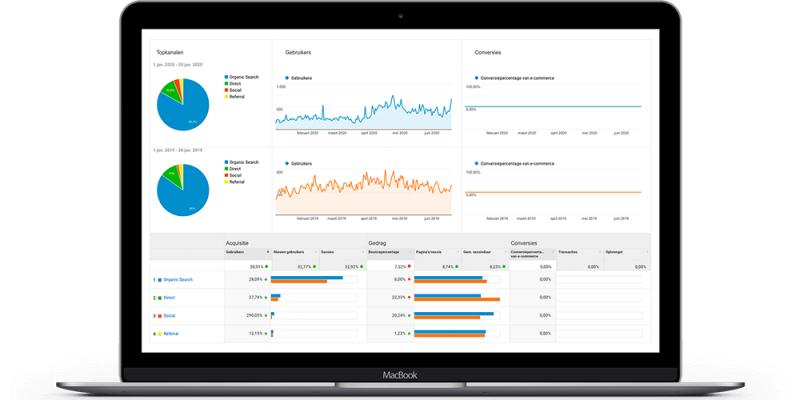The height and width of the screenshot is (400, 800).
Task: Click red trend dot next to 22,33% Direct bounce
Action: point(409,297)
